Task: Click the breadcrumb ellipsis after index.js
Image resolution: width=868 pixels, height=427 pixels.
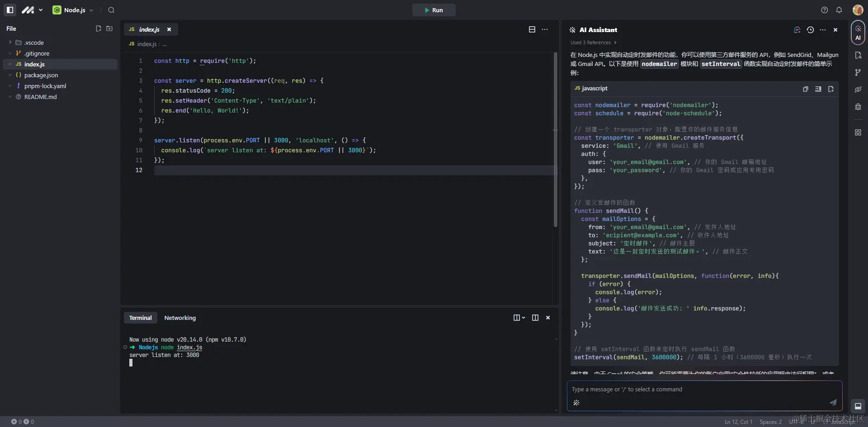Action: click(x=165, y=44)
